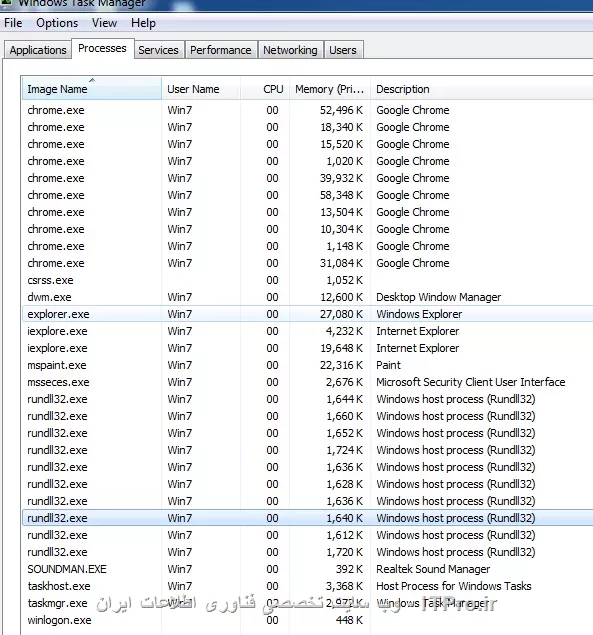This screenshot has height=635, width=593.
Task: Select rundll32.exe row with 1,724 K
Action: click(308, 450)
